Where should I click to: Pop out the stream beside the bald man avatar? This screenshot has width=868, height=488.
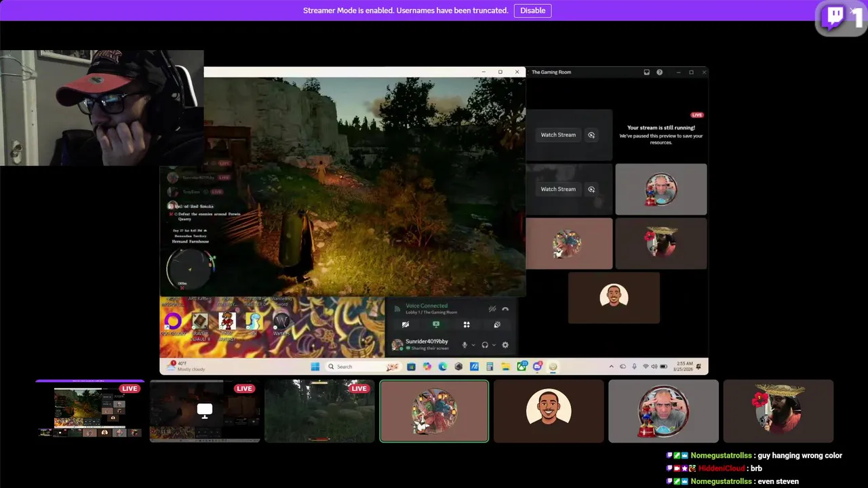point(591,189)
